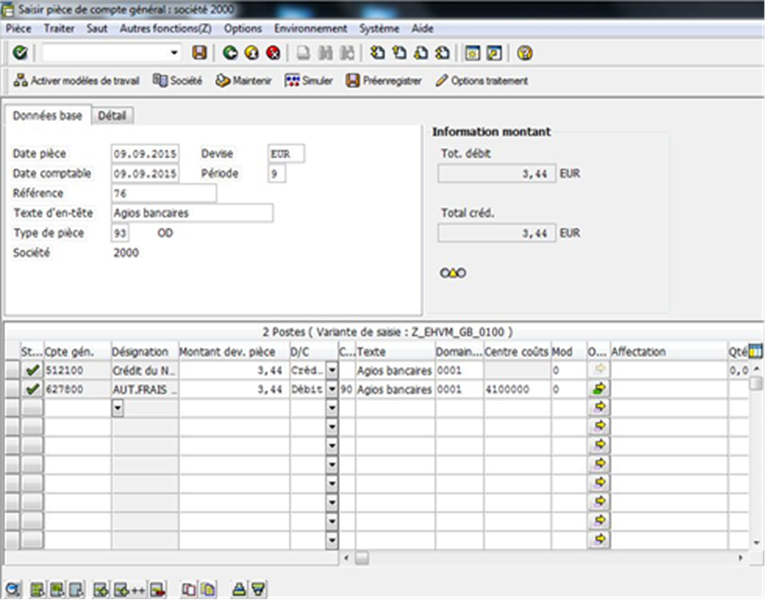769x602 pixels.
Task: Click the line detail magnifier icon
Action: [13, 589]
